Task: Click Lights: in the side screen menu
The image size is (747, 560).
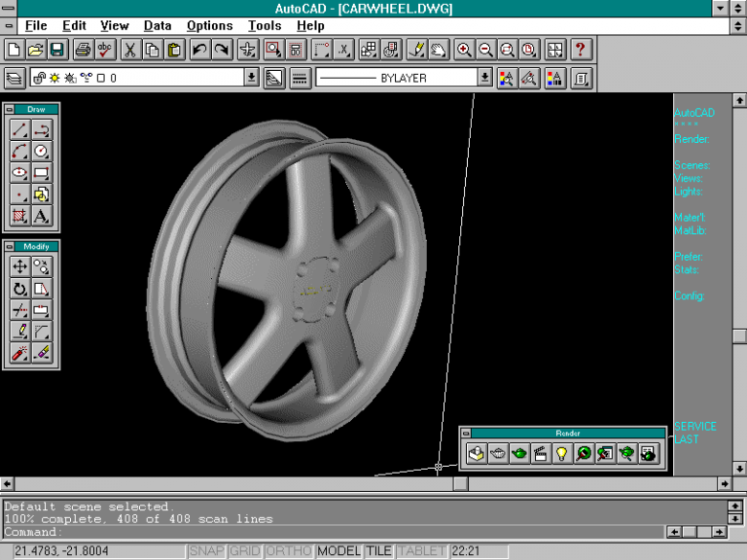Action: pos(689,192)
